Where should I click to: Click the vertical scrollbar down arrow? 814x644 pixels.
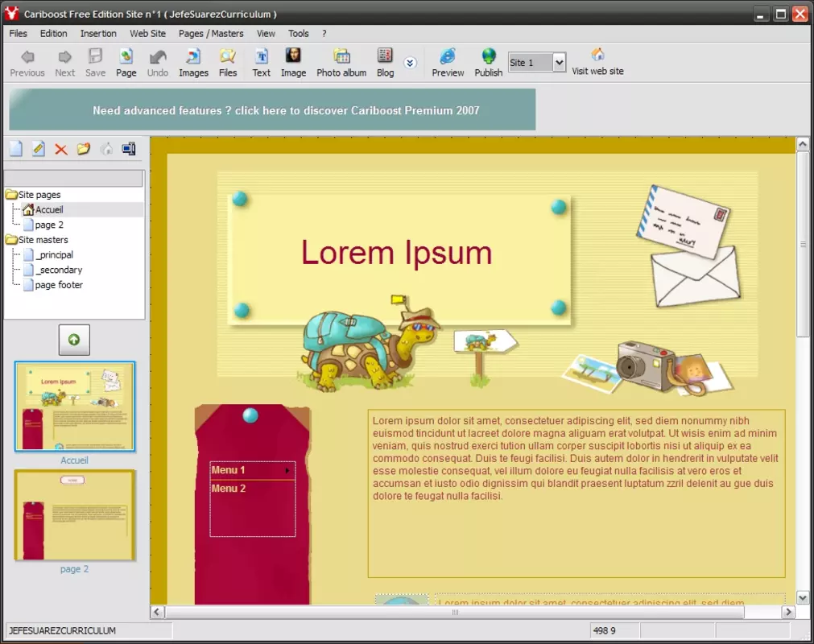(x=803, y=598)
